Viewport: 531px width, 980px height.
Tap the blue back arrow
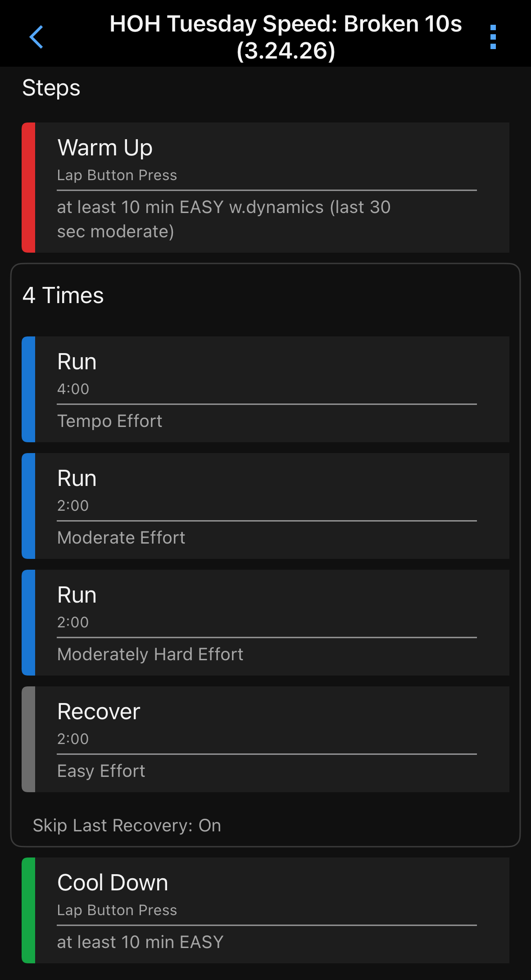pyautogui.click(x=36, y=37)
